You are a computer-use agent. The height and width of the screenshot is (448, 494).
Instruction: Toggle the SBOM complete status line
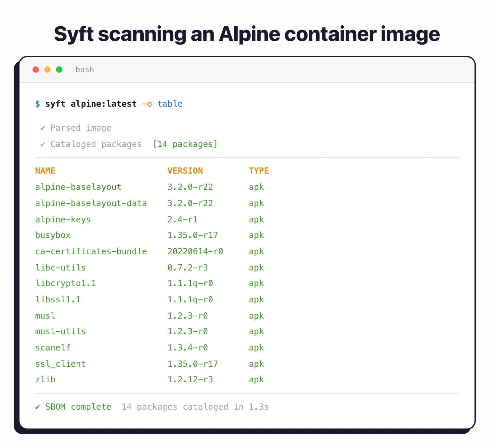pyautogui.click(x=78, y=407)
